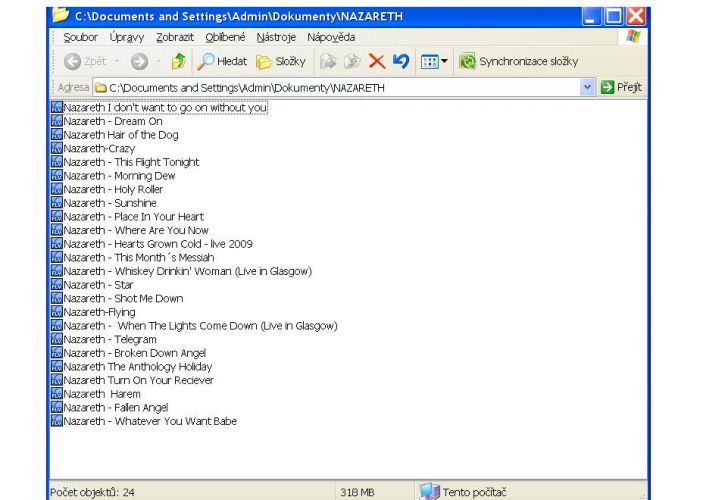Image resolution: width=725 pixels, height=500 pixels.
Task: Select file 'Nazareth-Flying'
Action: click(x=93, y=312)
